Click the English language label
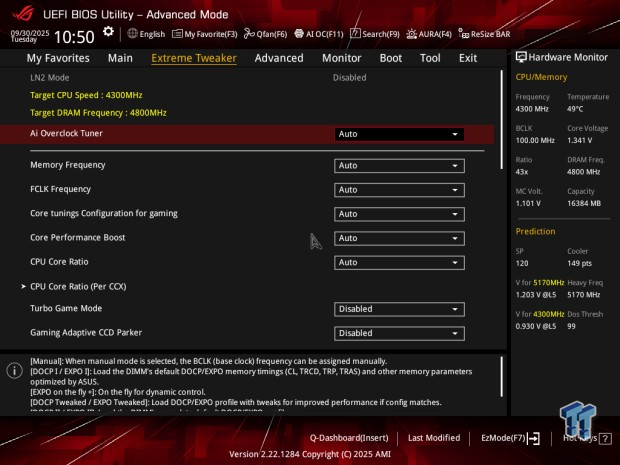 tap(152, 34)
